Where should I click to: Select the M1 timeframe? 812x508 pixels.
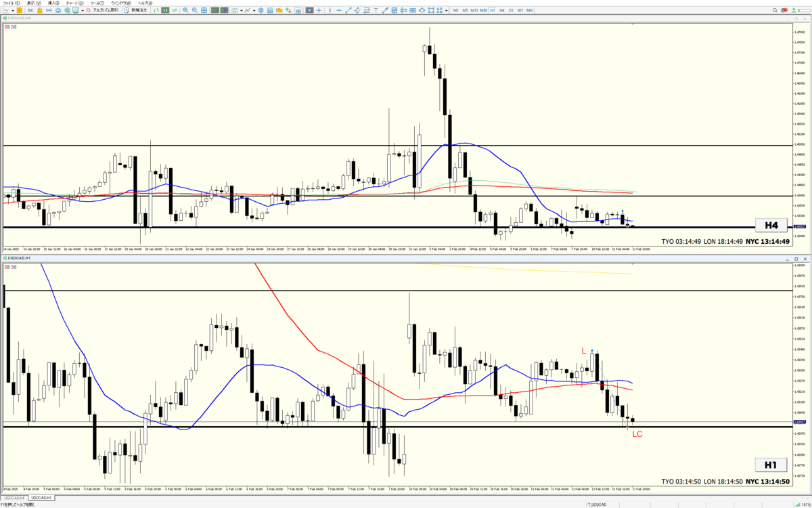(x=455, y=10)
